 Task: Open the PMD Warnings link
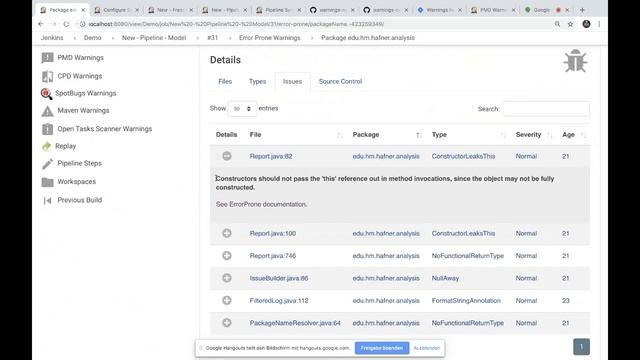pos(80,58)
